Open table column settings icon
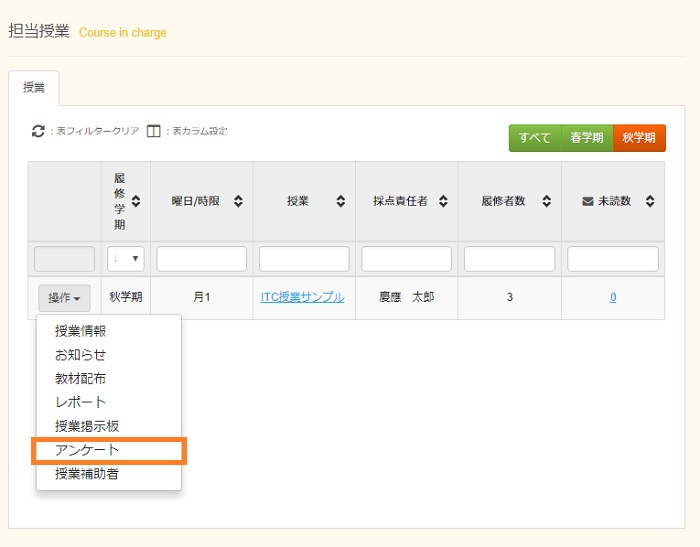The height and width of the screenshot is (547, 700). (153, 131)
